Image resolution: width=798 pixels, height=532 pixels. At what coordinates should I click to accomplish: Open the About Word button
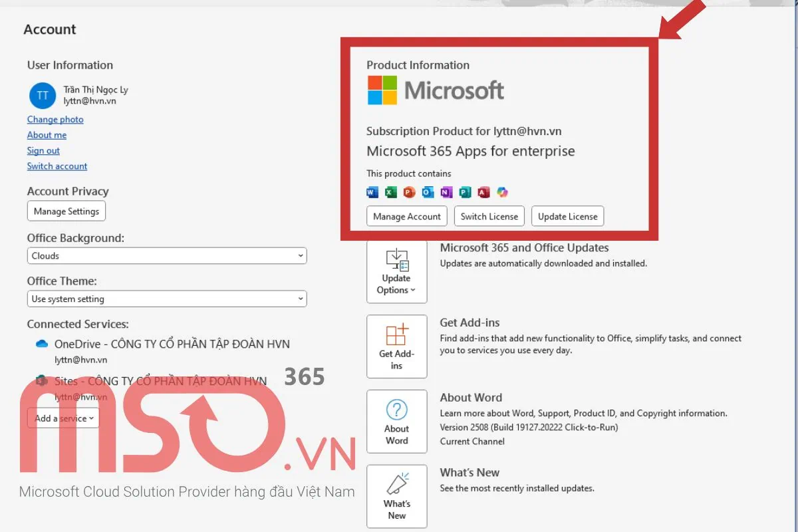(x=396, y=422)
